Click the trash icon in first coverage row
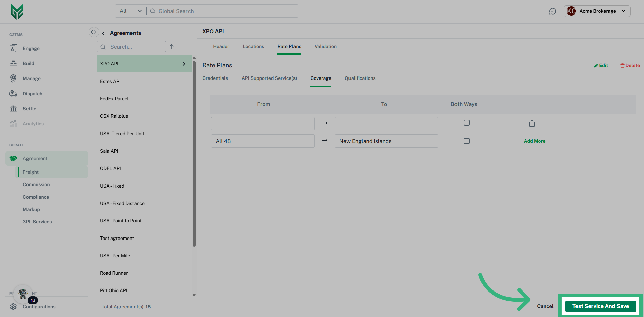This screenshot has height=317, width=644. coord(532,124)
